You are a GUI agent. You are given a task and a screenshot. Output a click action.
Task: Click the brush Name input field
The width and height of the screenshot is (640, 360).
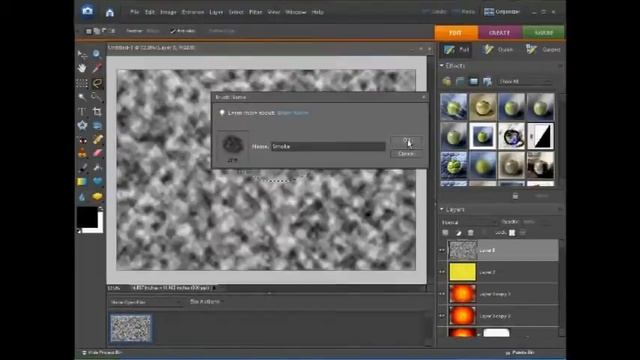point(328,147)
